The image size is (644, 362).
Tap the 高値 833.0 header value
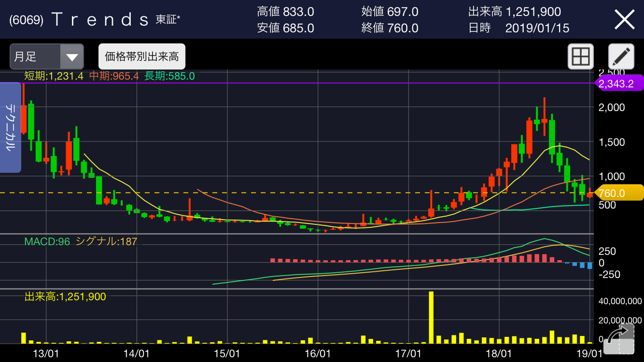(285, 12)
